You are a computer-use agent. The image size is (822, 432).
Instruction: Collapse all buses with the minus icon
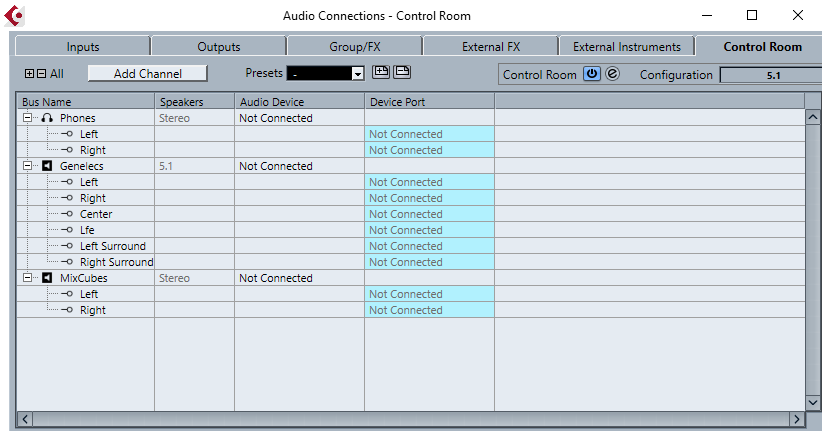(41, 73)
